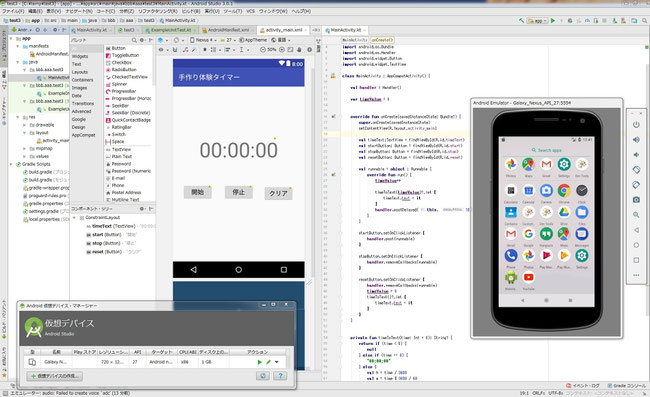650x397 pixels.
Task: Open more actions arrow for Galaxy Nexus device
Action: coord(276,362)
